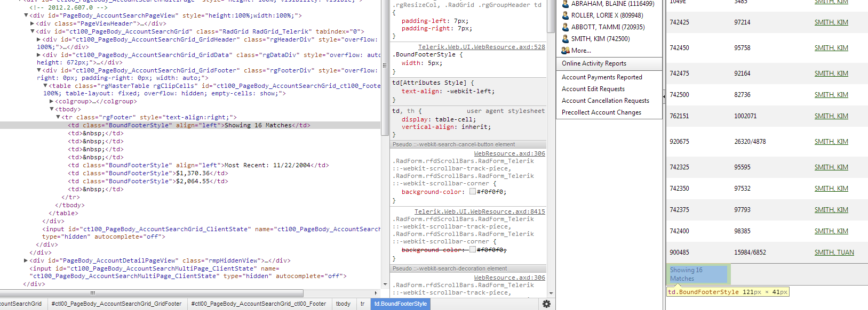Screen dimensions: 868x310
Task: Click the 'vertical-align: inherit;' CSS property
Action: tap(447, 127)
